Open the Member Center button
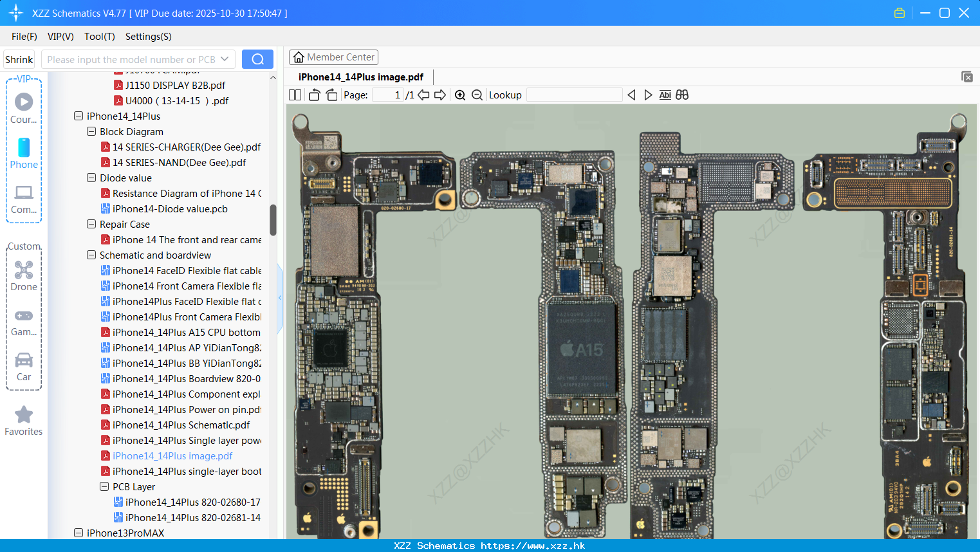This screenshot has height=552, width=980. [333, 57]
